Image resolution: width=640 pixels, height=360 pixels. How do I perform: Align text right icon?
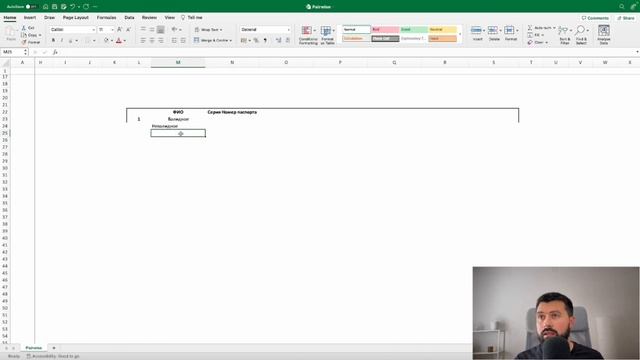[x=161, y=40]
